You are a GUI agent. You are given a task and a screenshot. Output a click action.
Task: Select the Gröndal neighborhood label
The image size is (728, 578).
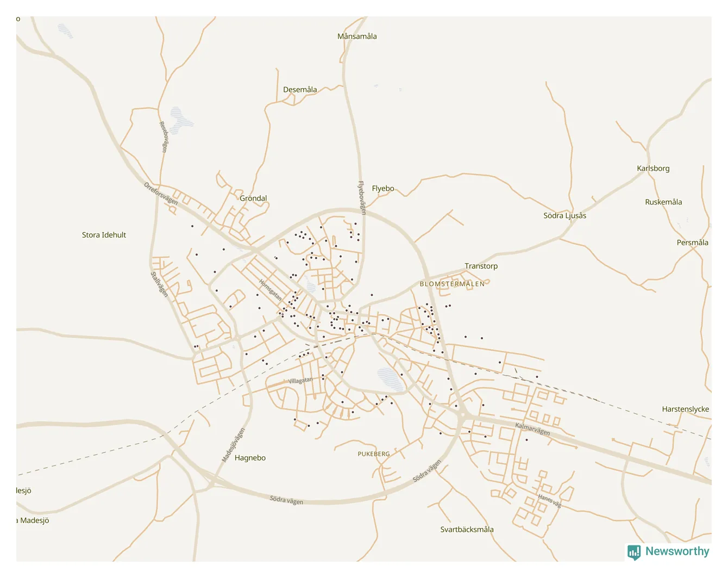pyautogui.click(x=253, y=198)
